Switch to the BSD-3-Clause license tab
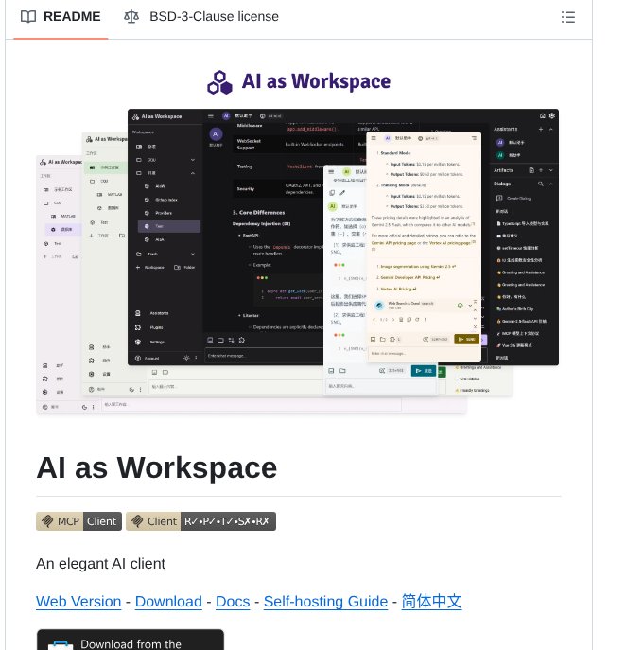This screenshot has height=650, width=644. tap(201, 17)
